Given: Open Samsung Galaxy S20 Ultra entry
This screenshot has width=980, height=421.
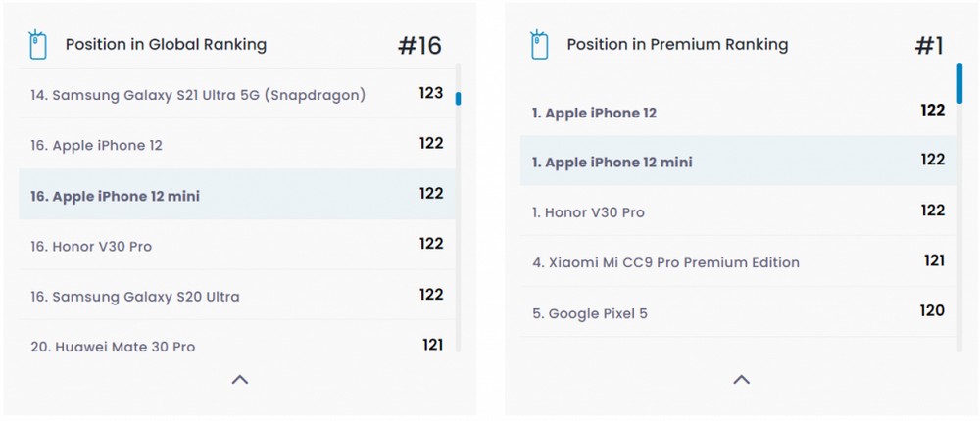Looking at the screenshot, I should pyautogui.click(x=237, y=296).
